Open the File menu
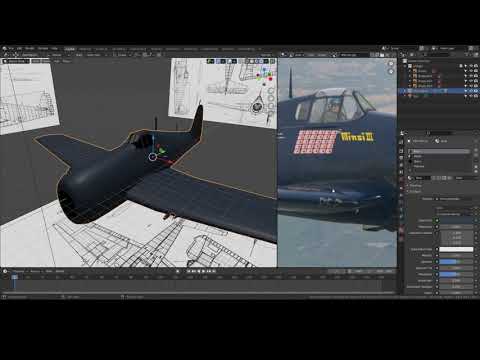Image resolution: width=480 pixels, height=360 pixels. [x=11, y=48]
